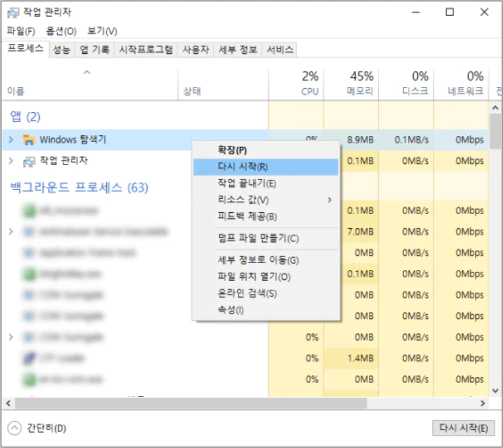This screenshot has width=503, height=448.
Task: Click the 간단히(D) fewer details link
Action: tap(46, 428)
